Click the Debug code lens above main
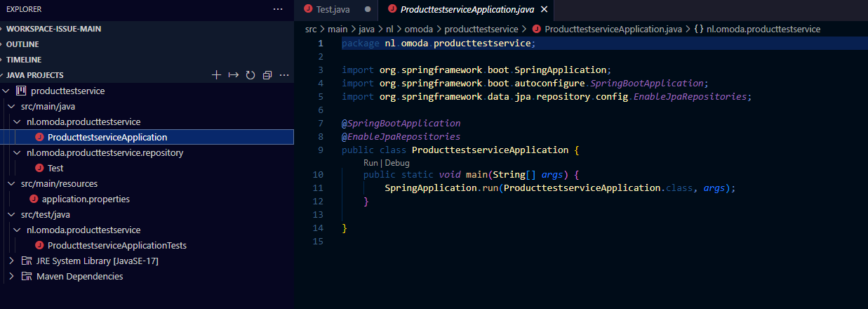 [396, 162]
